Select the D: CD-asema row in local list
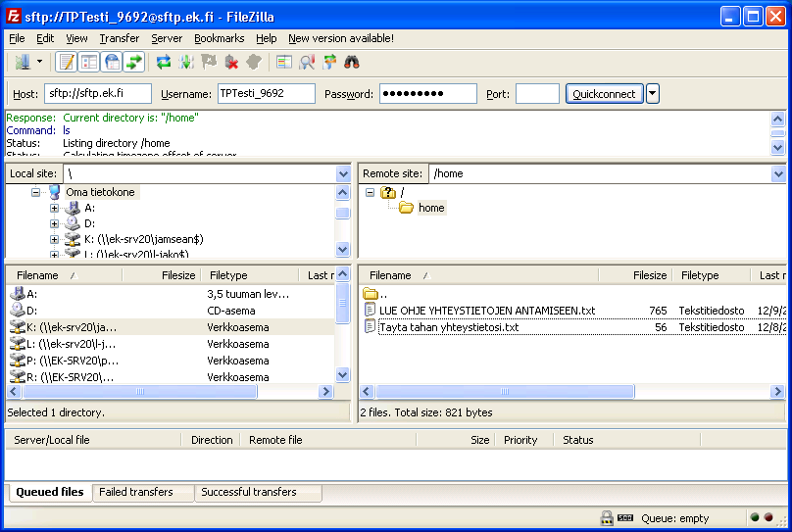Image resolution: width=792 pixels, height=532 pixels. coord(171,311)
